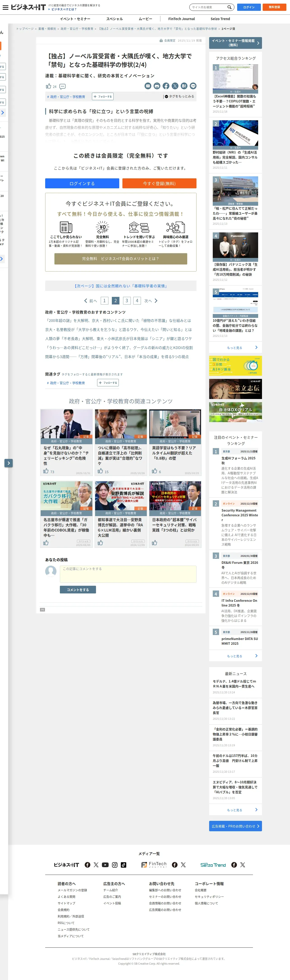Open ビジネス+ITとは？ header link
Screen dimensions: 290x980
coord(64,9)
